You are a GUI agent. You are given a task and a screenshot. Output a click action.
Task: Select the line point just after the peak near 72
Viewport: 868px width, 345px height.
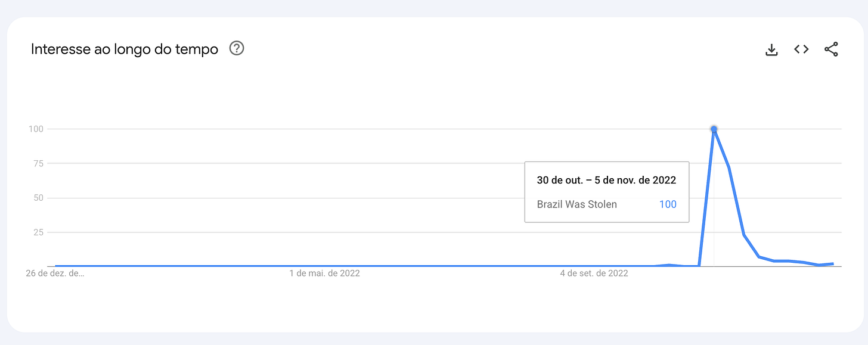tap(728, 167)
